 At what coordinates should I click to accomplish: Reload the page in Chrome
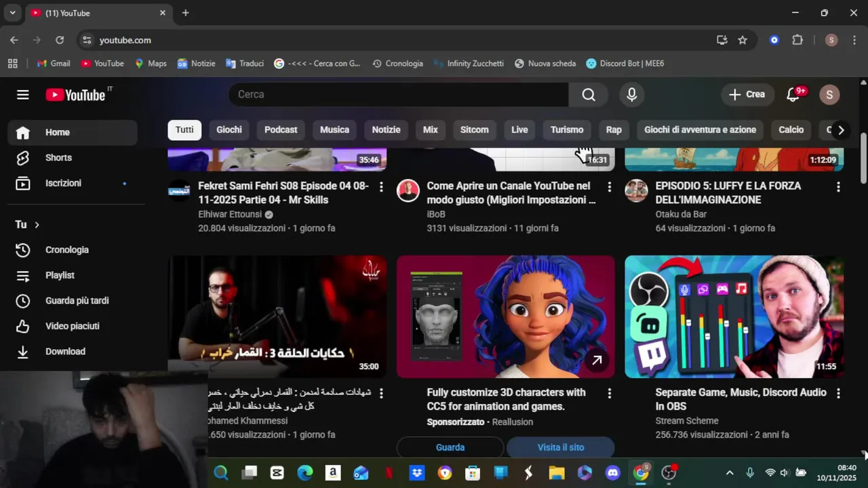(60, 40)
